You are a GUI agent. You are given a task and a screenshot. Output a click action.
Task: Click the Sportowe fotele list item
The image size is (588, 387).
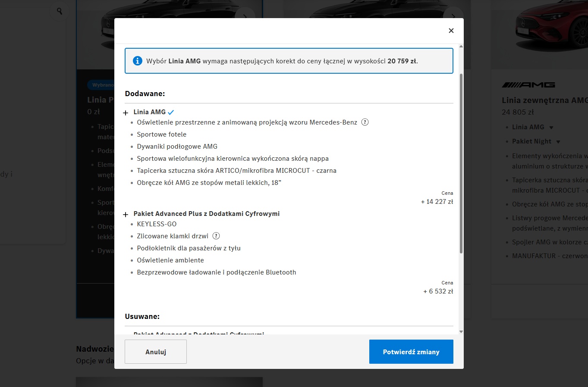162,134
